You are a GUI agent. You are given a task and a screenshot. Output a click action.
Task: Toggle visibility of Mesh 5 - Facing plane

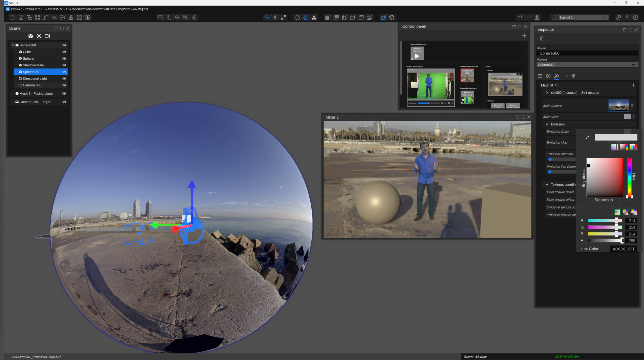[64, 93]
